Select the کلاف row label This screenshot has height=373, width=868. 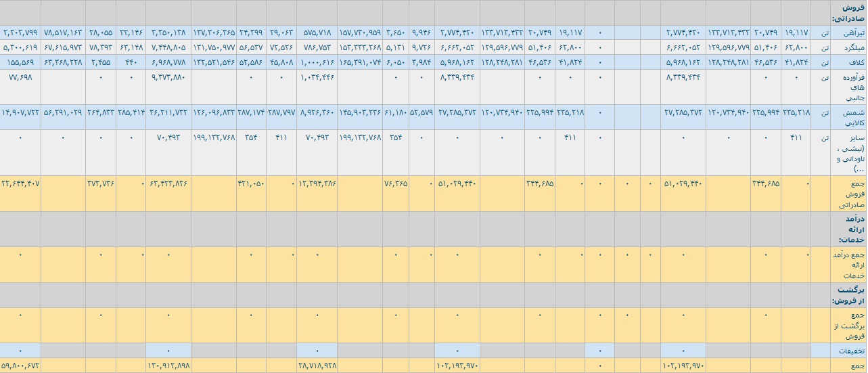tap(858, 62)
